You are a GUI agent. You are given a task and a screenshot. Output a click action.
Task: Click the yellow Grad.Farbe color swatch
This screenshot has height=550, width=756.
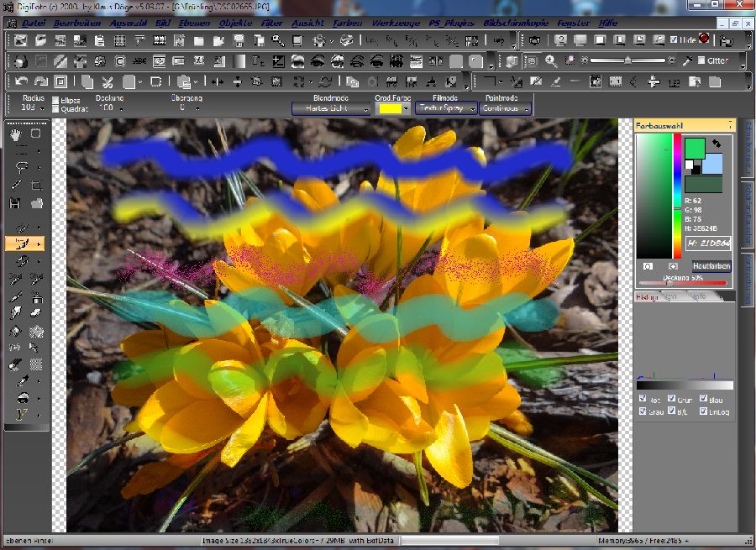[389, 108]
